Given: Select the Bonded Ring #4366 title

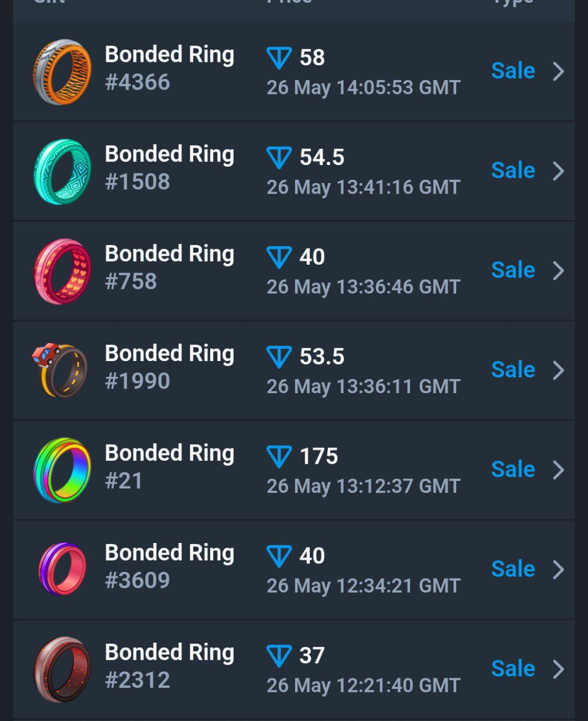Looking at the screenshot, I should 170,55.
